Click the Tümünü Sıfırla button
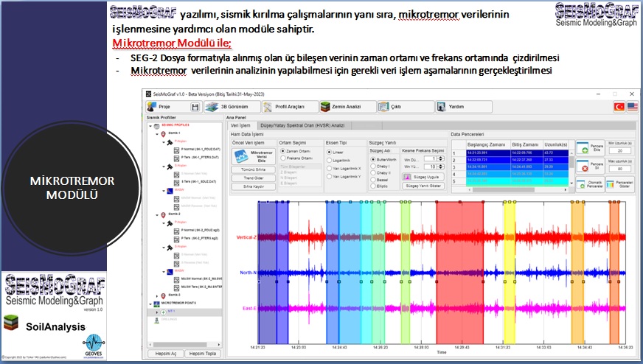This screenshot has height=364, width=643. (x=254, y=169)
